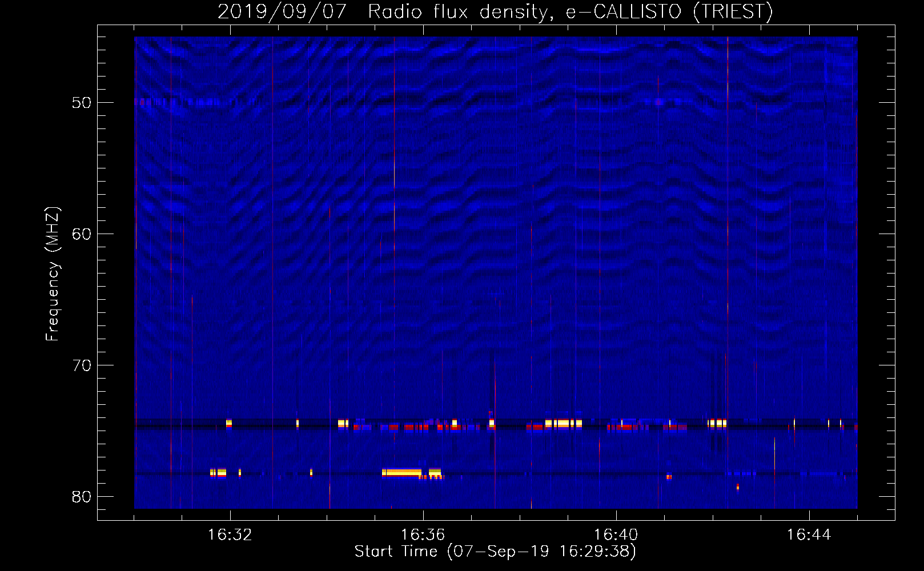Click the '16:36' time tick label
Viewport: 924px width, 571px height.
(x=423, y=535)
